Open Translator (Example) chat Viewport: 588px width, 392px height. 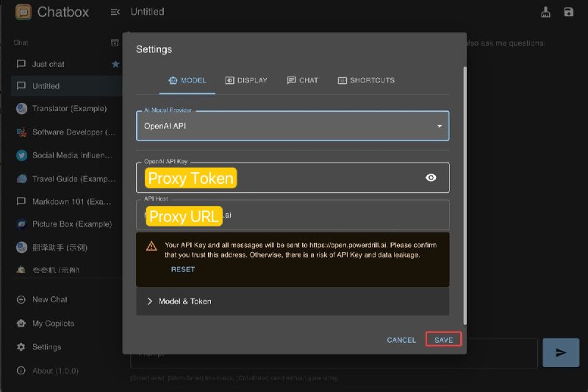click(67, 108)
